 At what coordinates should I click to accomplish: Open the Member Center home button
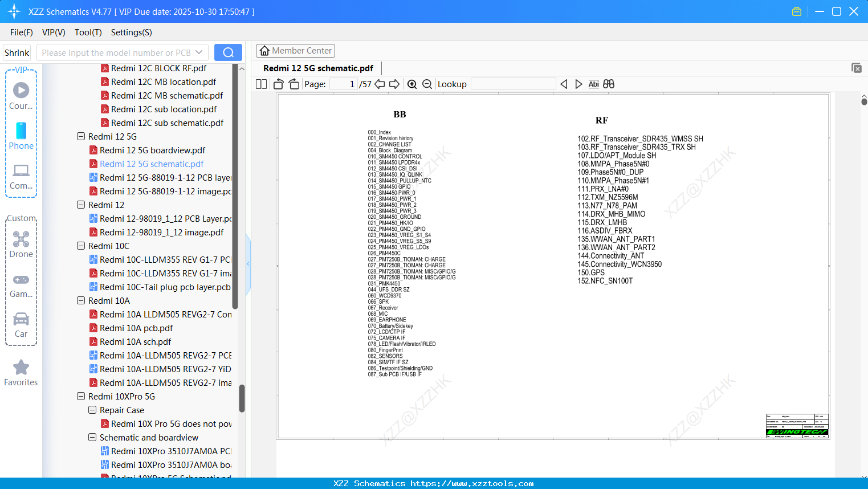point(295,51)
